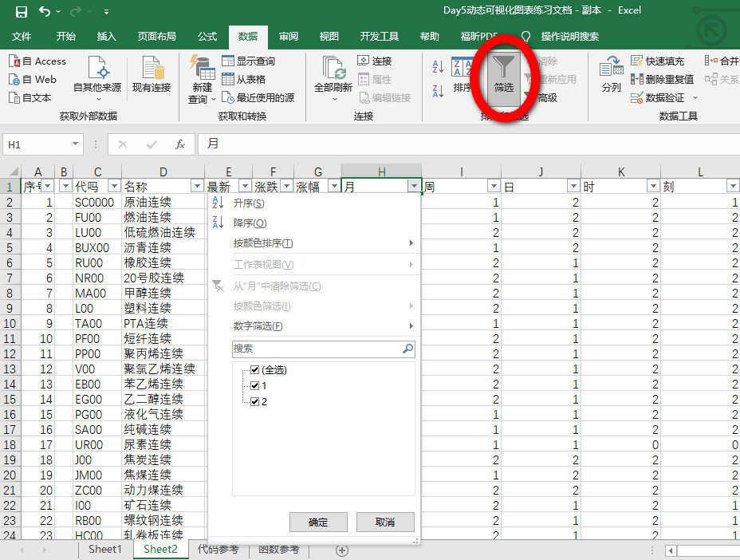Toggle the Select All (全选) checkbox
The image size is (740, 560).
[255, 370]
